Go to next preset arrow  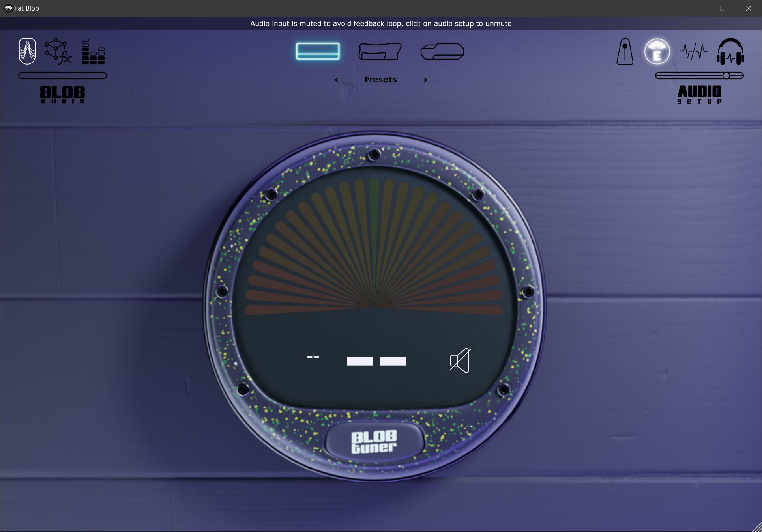(425, 80)
